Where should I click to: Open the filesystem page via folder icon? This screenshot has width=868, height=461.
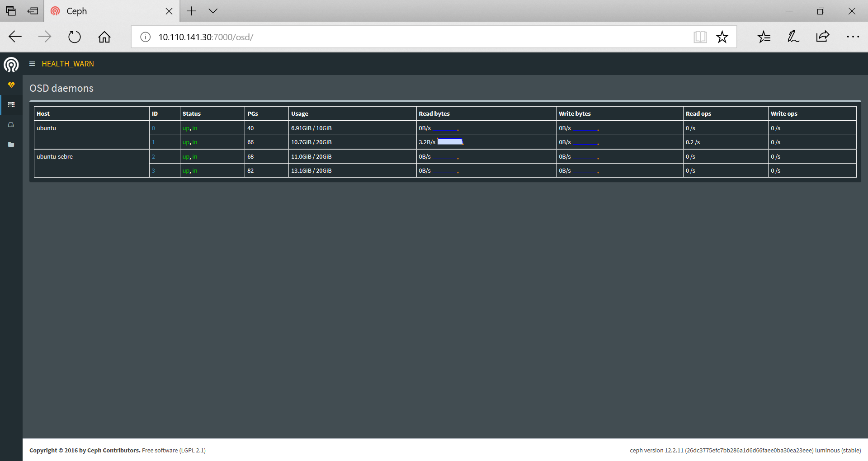click(x=11, y=145)
